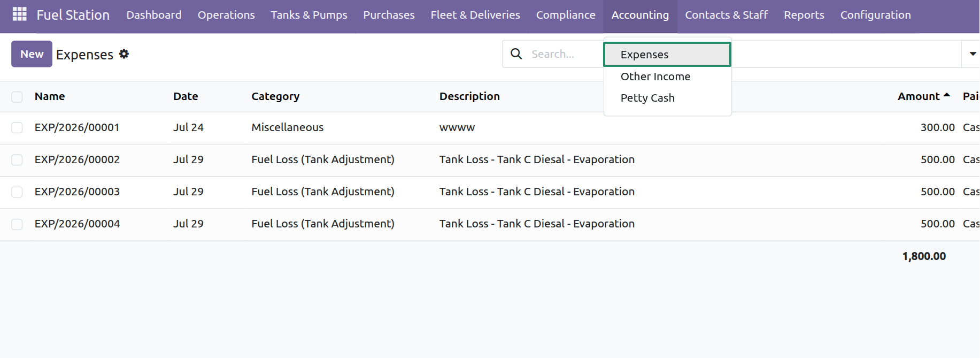980x358 pixels.
Task: Click the magnifier search icon
Action: pyautogui.click(x=516, y=54)
